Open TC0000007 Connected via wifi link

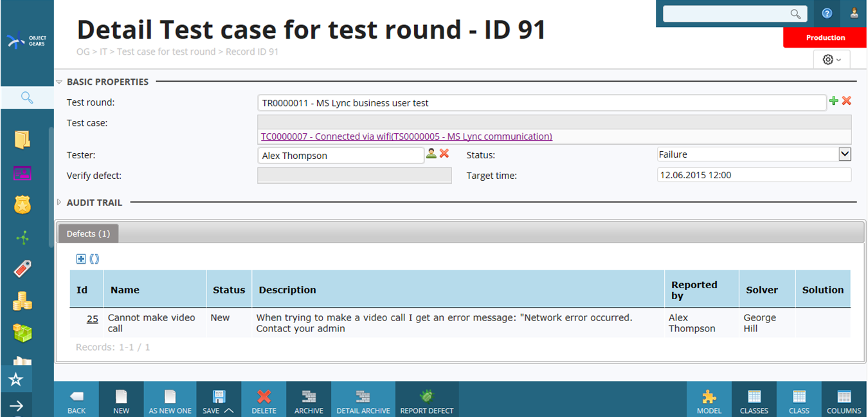(406, 136)
